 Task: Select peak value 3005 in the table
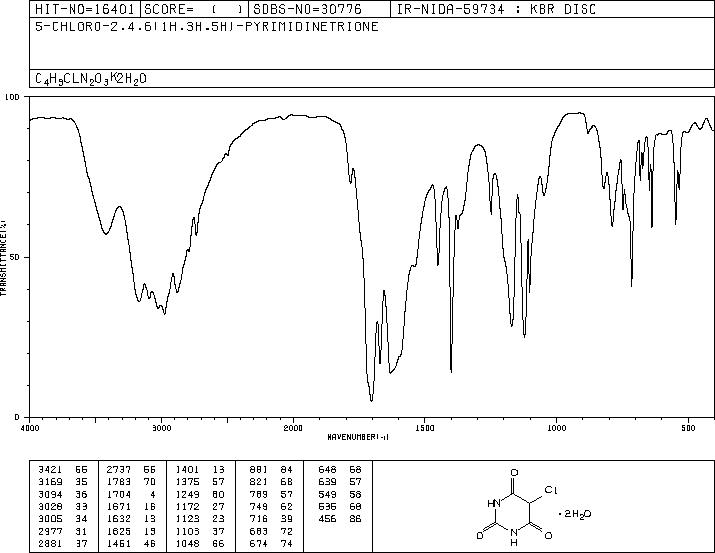pyautogui.click(x=51, y=519)
